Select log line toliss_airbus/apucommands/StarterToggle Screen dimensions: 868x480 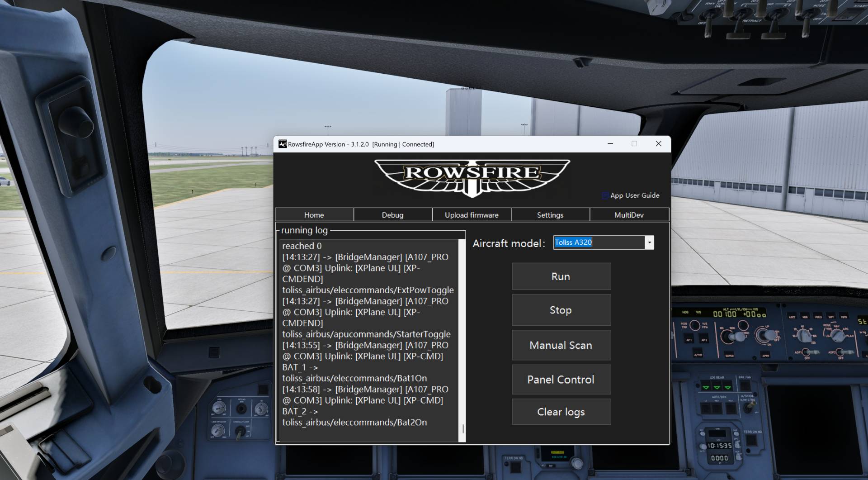tap(367, 334)
